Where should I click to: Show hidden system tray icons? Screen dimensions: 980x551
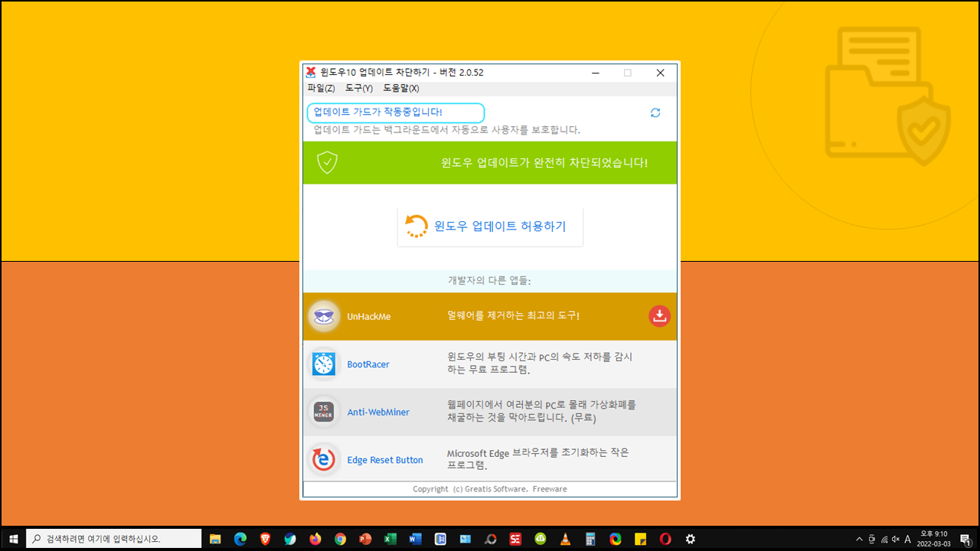(859, 539)
